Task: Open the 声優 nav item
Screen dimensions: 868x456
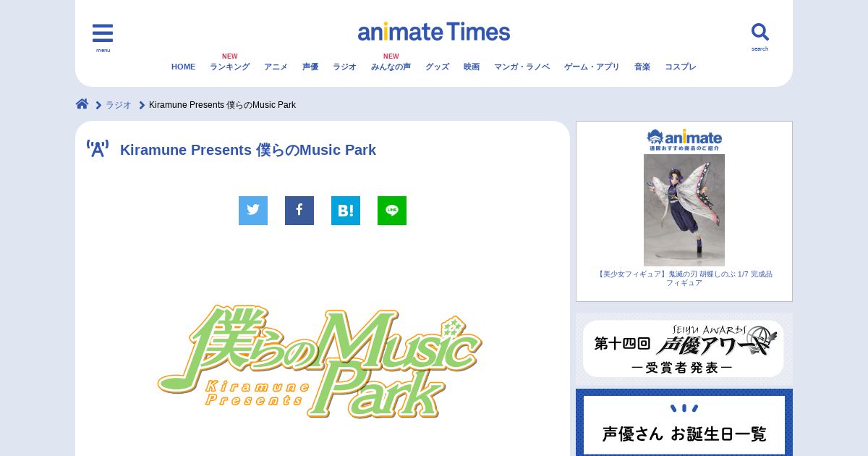Action: point(310,67)
